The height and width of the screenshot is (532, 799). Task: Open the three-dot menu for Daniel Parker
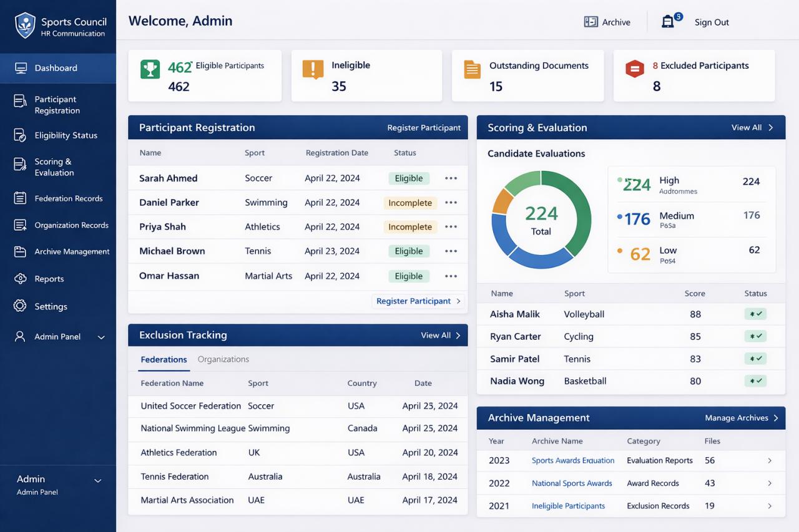451,203
